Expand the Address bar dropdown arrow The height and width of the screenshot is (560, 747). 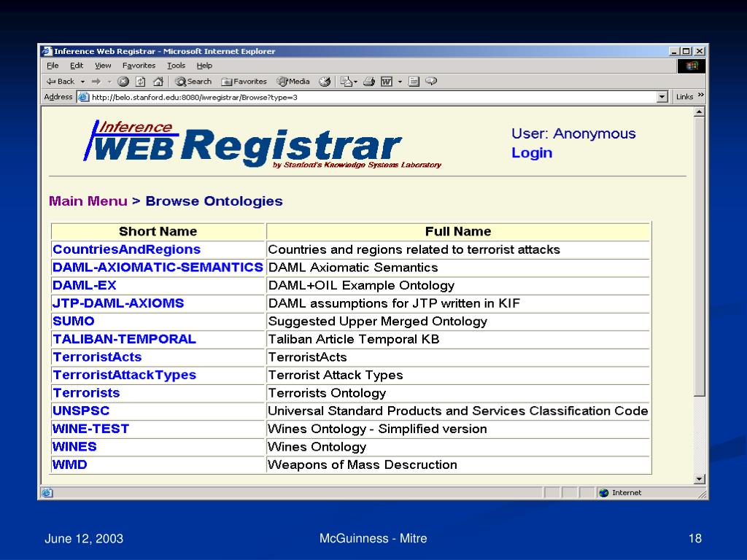click(x=662, y=97)
